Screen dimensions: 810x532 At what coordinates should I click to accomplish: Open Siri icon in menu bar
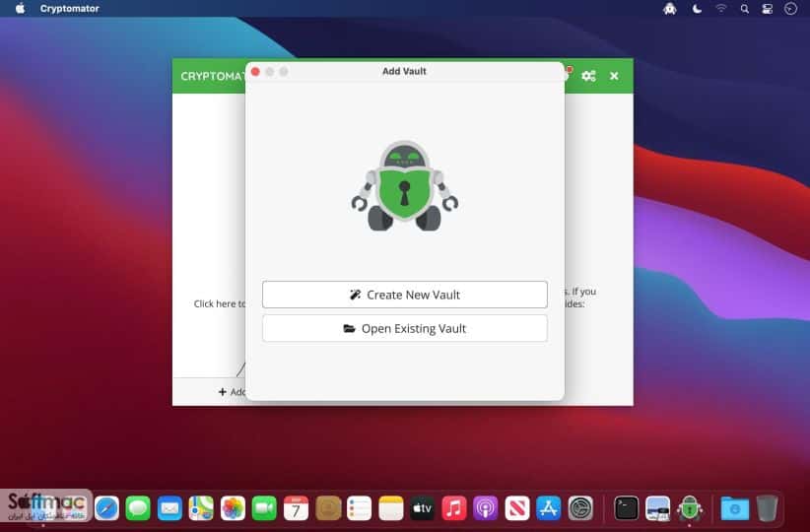coord(790,8)
